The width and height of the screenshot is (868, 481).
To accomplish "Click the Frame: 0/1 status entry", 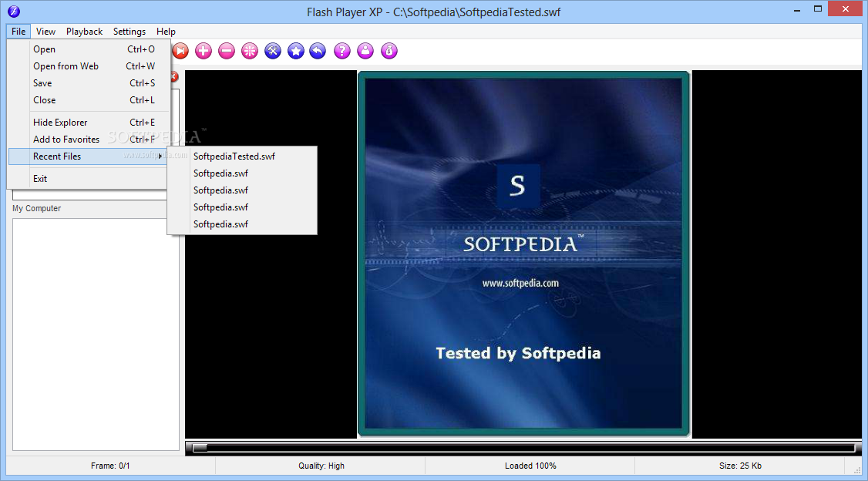I will (110, 466).
